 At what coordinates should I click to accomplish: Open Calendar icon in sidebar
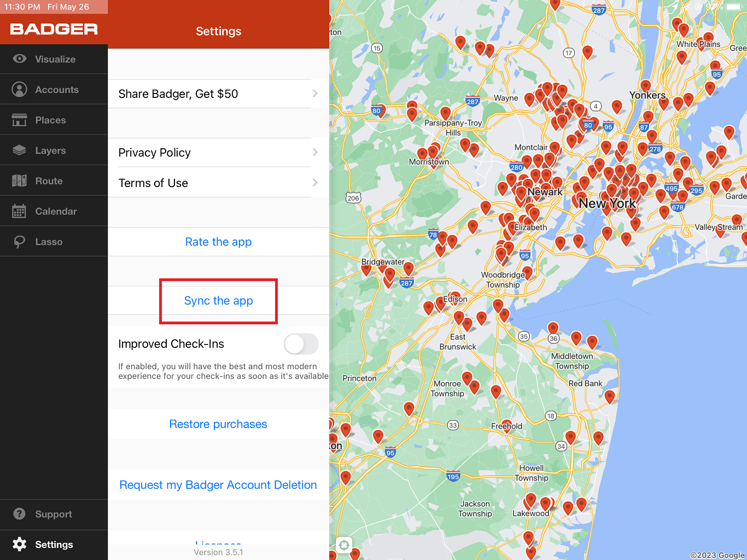coord(20,211)
